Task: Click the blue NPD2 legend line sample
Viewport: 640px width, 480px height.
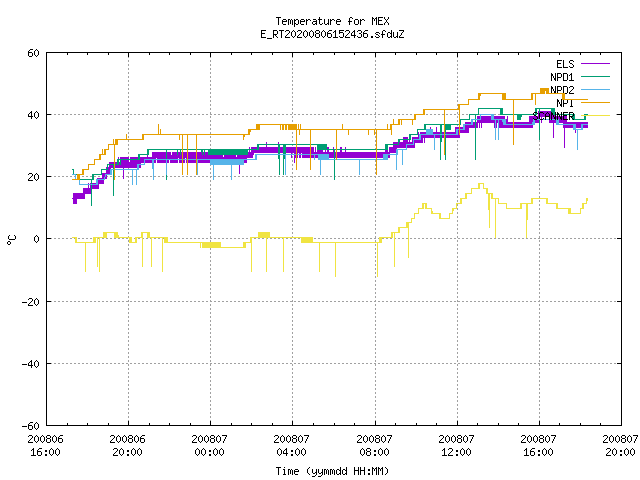Action: (x=595, y=89)
